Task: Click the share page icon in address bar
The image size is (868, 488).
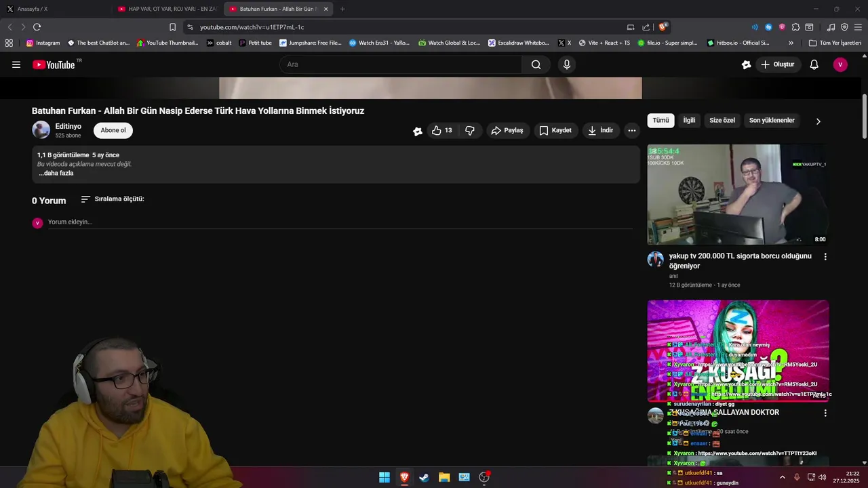Action: coord(646,27)
